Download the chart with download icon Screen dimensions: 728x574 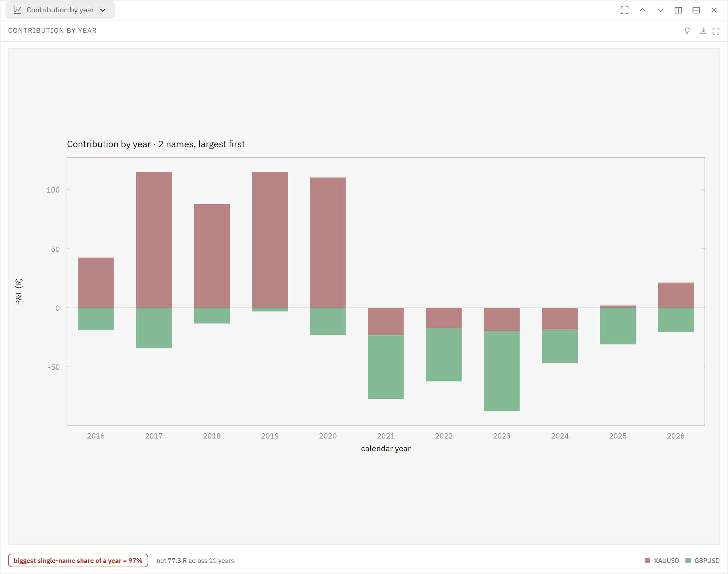coord(703,31)
